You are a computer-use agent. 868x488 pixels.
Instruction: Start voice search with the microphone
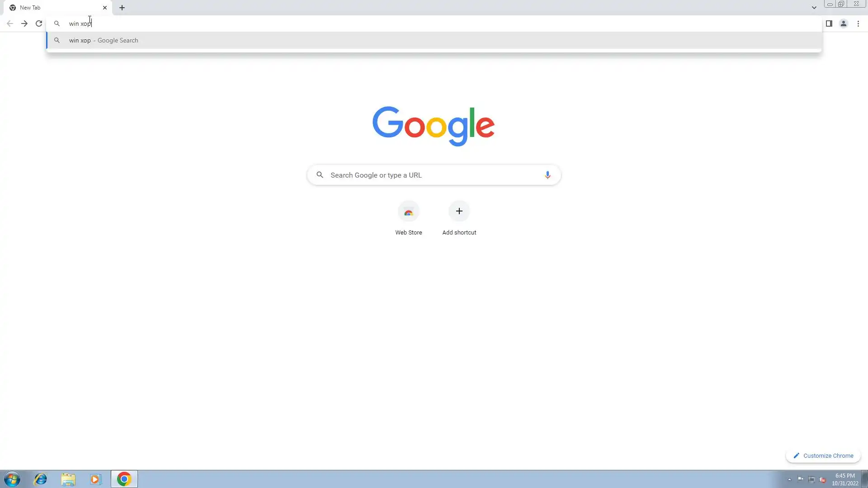pos(547,175)
